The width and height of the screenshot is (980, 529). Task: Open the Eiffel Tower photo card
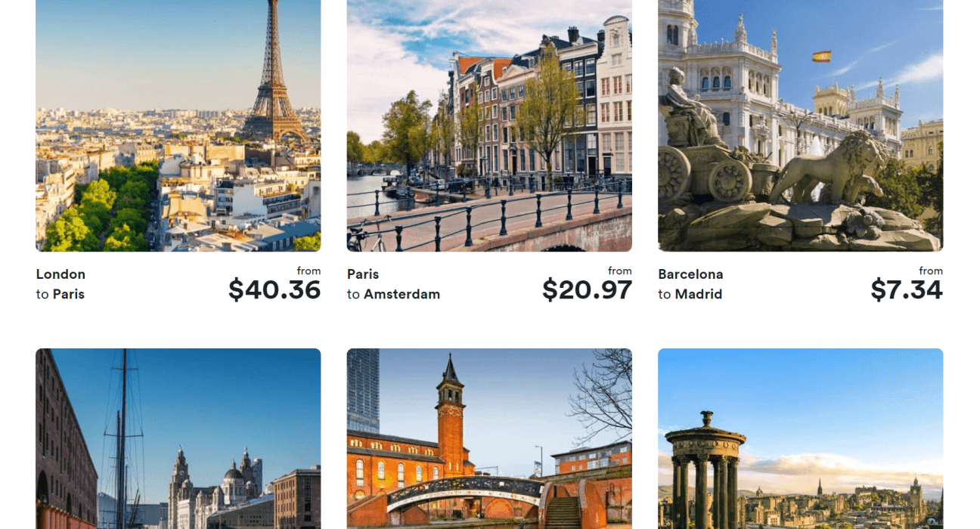tap(178, 125)
